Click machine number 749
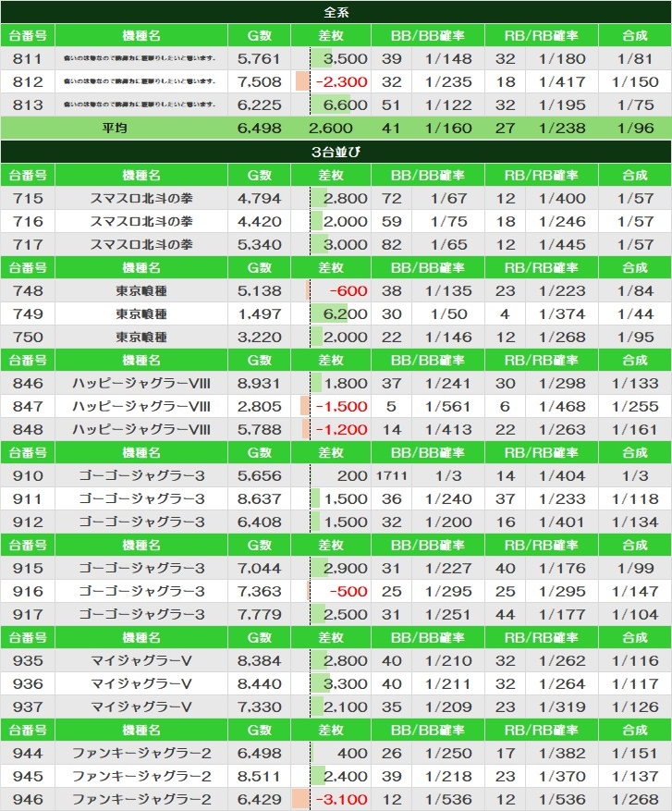 tap(28, 314)
